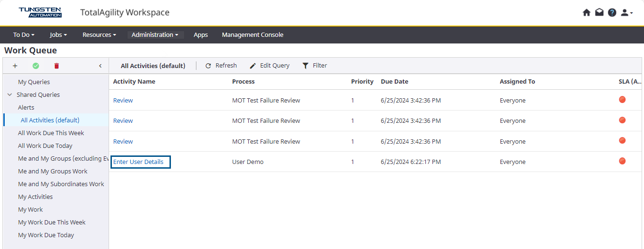Click the green checkmark query icon
Screen dimensions: 644x249
(35, 66)
